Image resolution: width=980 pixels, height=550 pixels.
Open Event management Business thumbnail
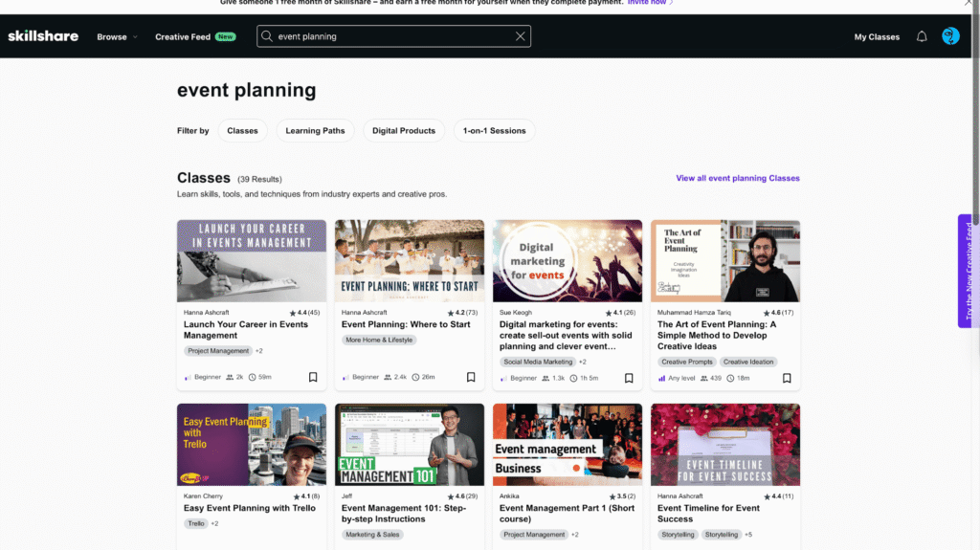(568, 445)
